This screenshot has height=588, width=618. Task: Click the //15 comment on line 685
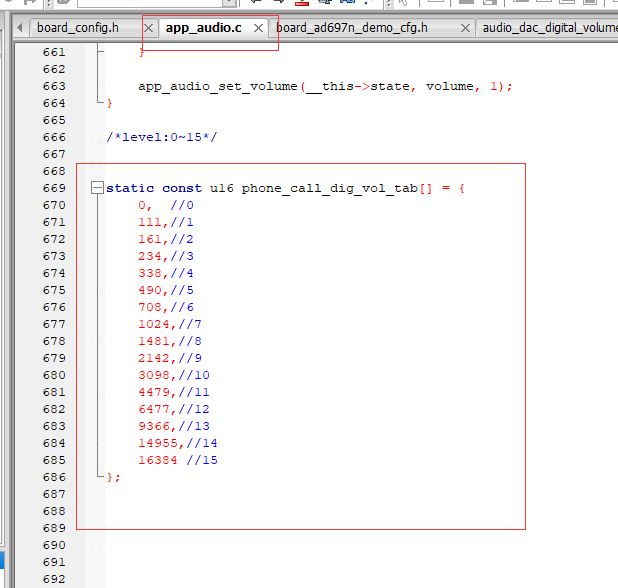(x=202, y=460)
